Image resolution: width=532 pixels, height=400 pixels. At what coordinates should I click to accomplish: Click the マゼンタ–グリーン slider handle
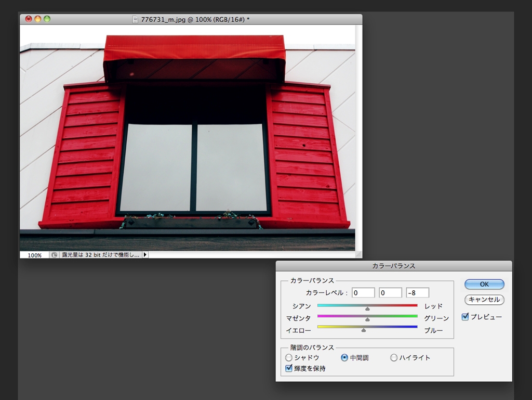(x=367, y=319)
